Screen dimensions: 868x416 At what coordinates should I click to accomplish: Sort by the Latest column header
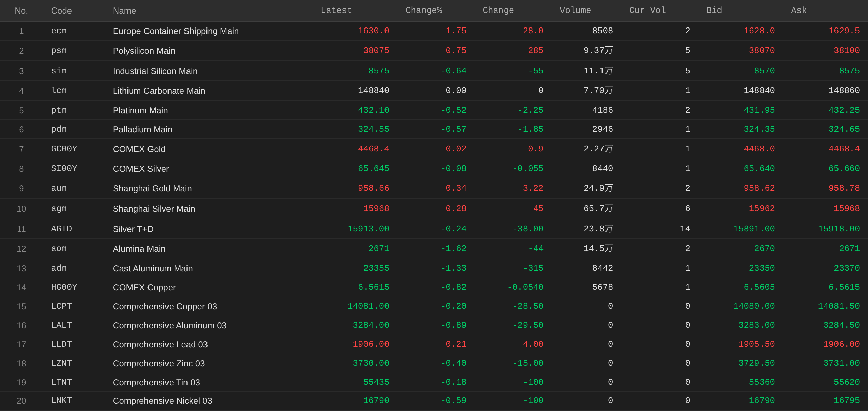[x=336, y=11]
